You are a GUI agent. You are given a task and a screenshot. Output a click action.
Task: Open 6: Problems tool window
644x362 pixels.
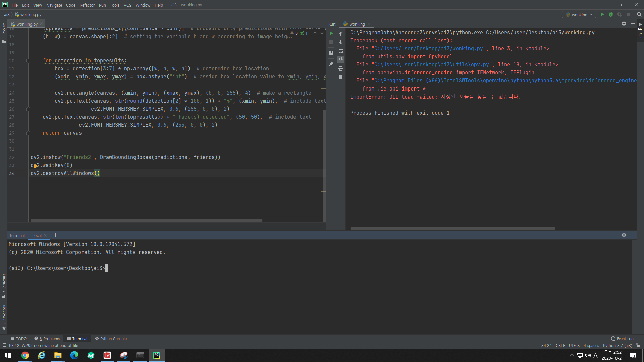[x=47, y=339]
